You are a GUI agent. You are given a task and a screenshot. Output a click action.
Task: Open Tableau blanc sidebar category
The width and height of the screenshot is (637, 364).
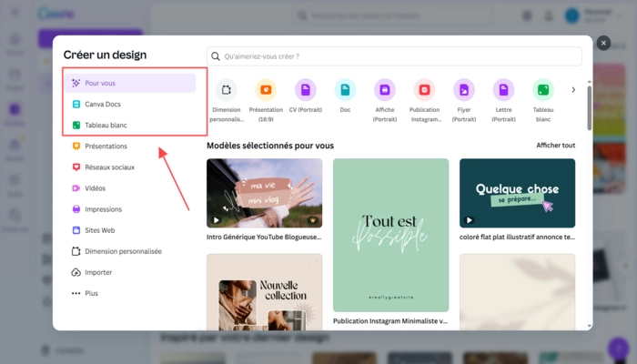click(130, 126)
